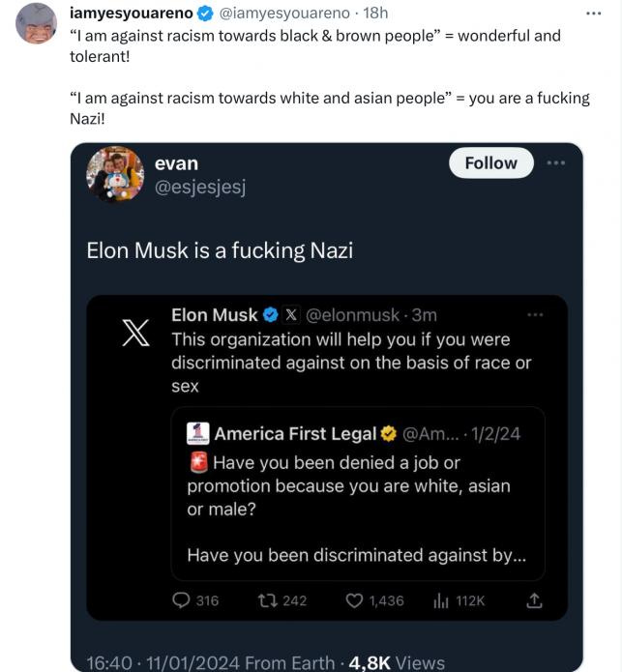Click the share upload icon
The width and height of the screenshot is (622, 672).
533,600
